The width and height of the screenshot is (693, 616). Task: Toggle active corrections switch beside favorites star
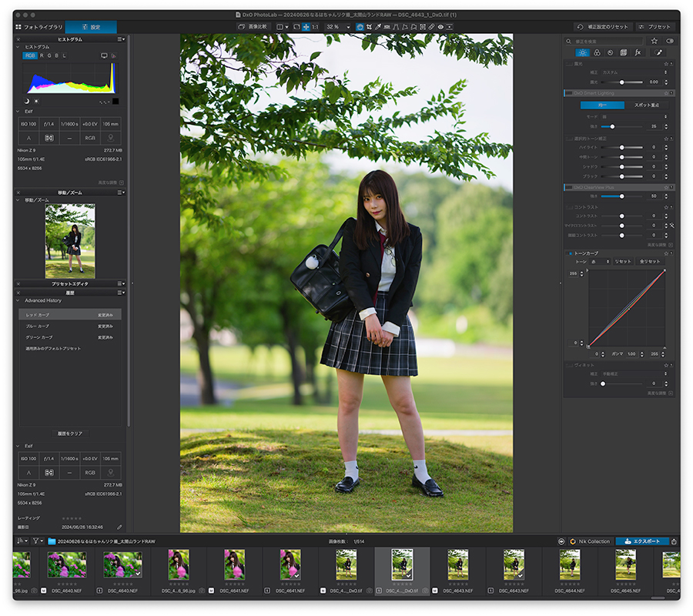(670, 41)
